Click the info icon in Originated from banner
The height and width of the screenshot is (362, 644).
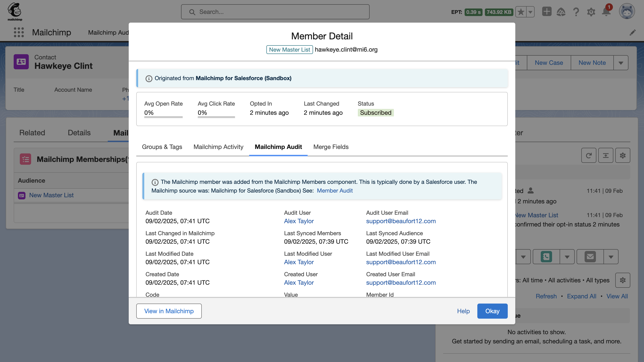(x=149, y=78)
